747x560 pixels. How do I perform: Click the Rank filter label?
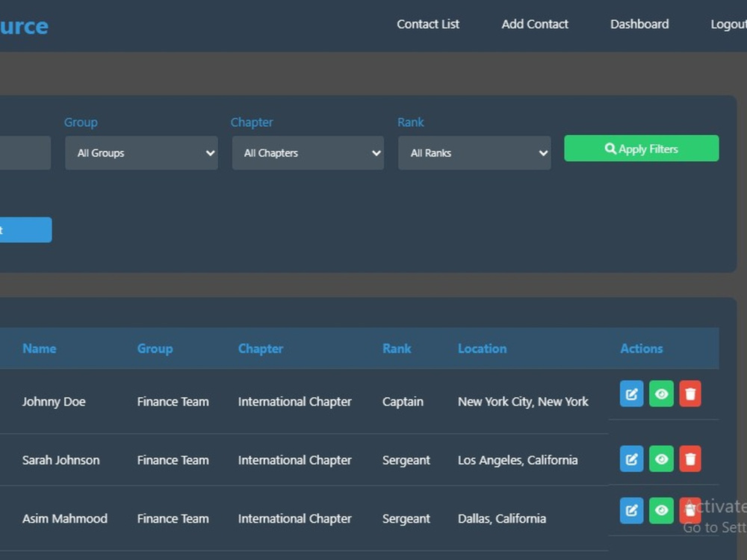(x=411, y=122)
